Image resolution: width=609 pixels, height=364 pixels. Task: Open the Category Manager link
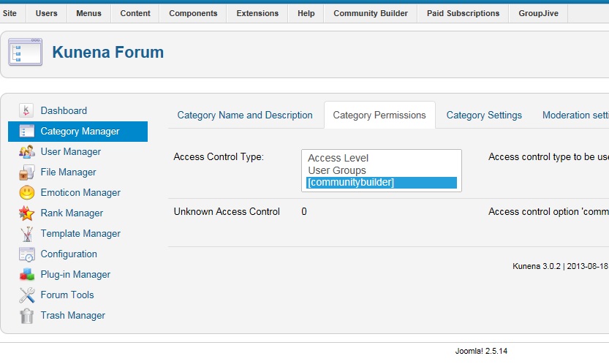[x=80, y=132]
